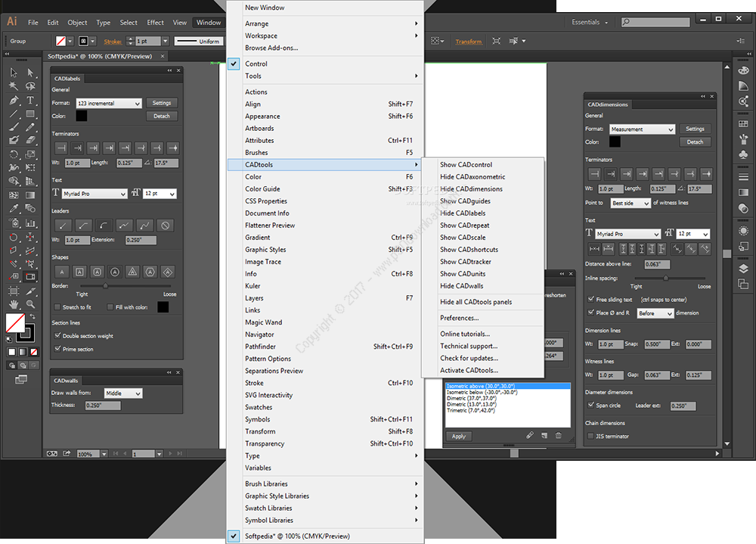Click the Transform link in control bar
The width and height of the screenshot is (756, 544).
pos(469,42)
